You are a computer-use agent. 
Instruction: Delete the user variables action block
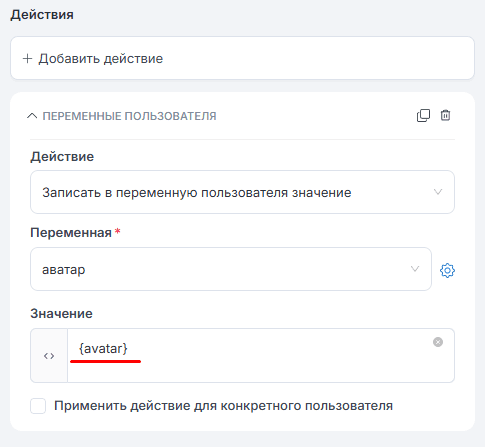click(445, 115)
